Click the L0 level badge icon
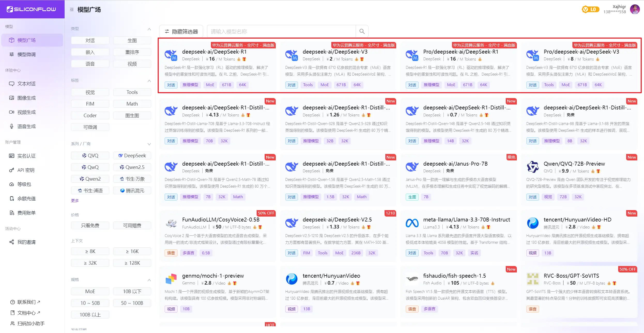The width and height of the screenshot is (644, 333). pyautogui.click(x=590, y=10)
